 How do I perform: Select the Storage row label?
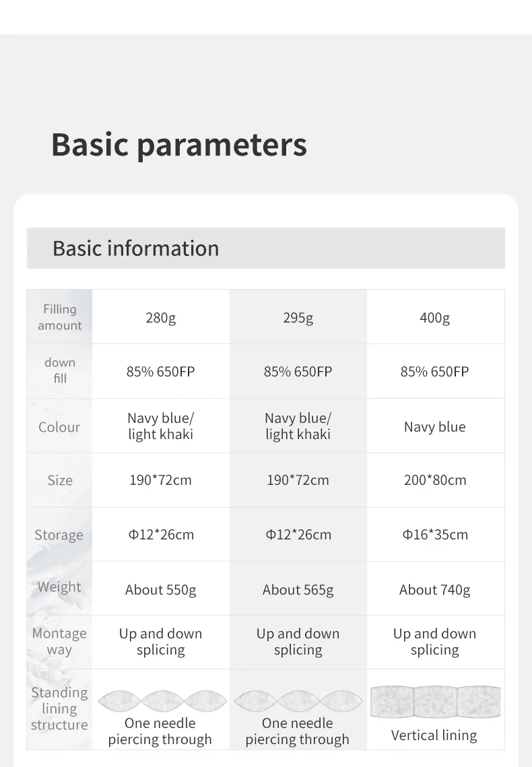tap(59, 535)
